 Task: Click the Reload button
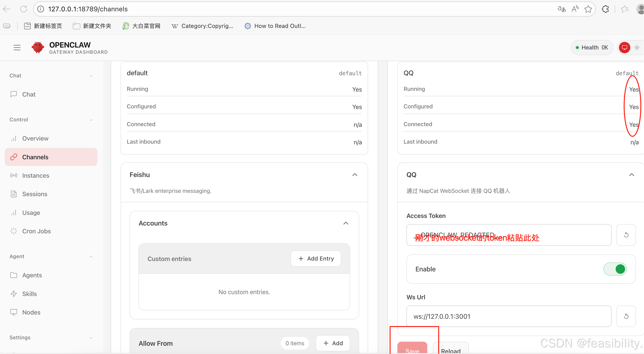(451, 350)
